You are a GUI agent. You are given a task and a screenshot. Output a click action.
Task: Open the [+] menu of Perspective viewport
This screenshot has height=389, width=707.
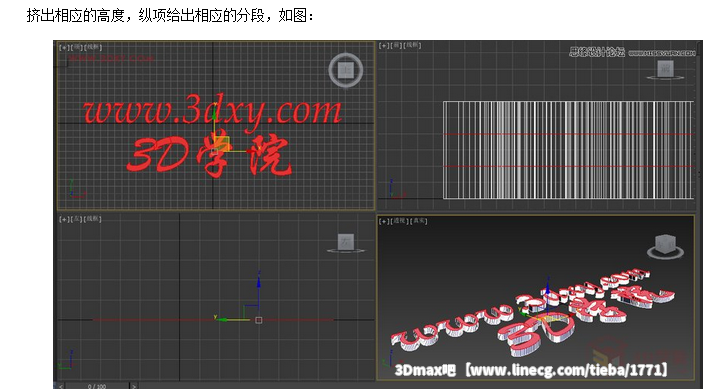pos(384,221)
